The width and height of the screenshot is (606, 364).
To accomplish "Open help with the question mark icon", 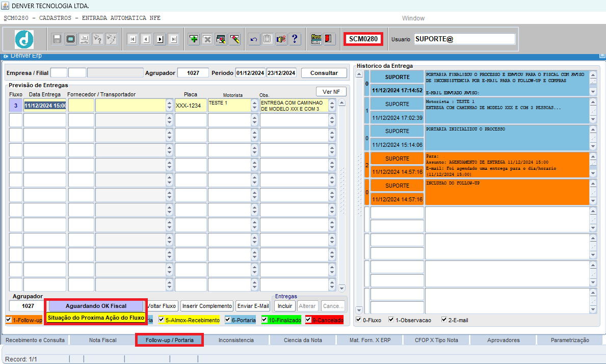I will click(295, 39).
